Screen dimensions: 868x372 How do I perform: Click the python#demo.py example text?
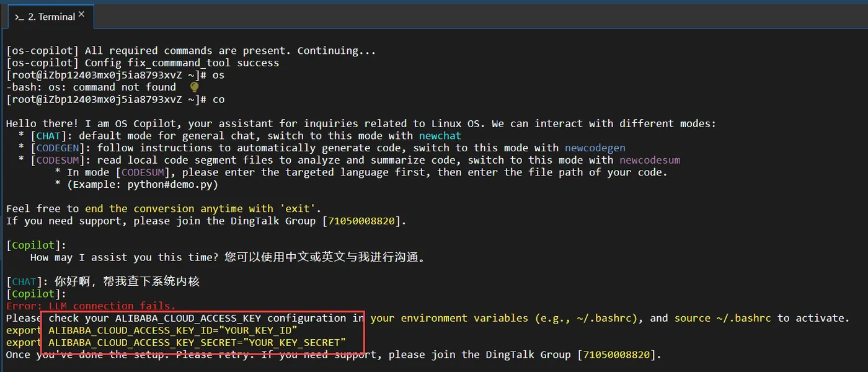[x=173, y=185]
